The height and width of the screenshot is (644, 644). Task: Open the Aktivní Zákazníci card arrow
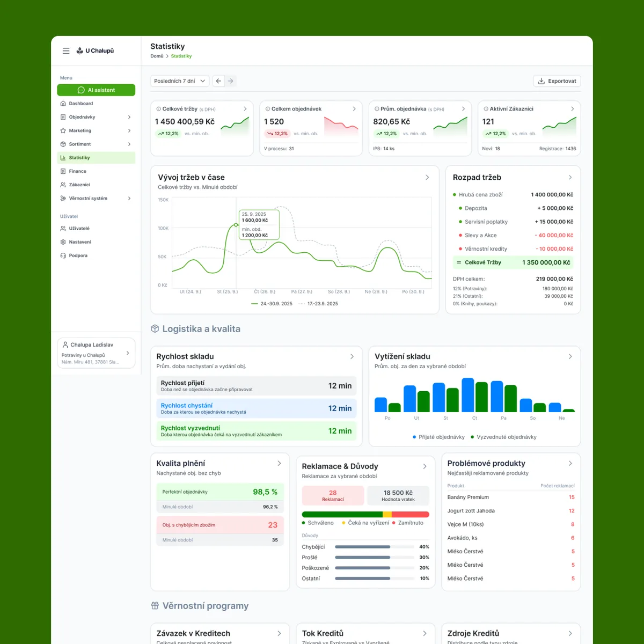click(x=573, y=109)
